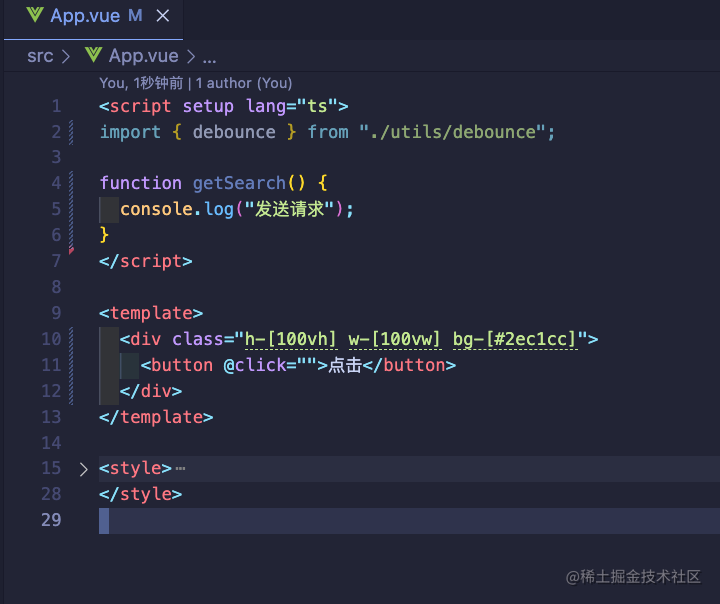720x604 pixels.
Task: Open the breadcrumb ellipsis symbol picker
Action: 209,58
